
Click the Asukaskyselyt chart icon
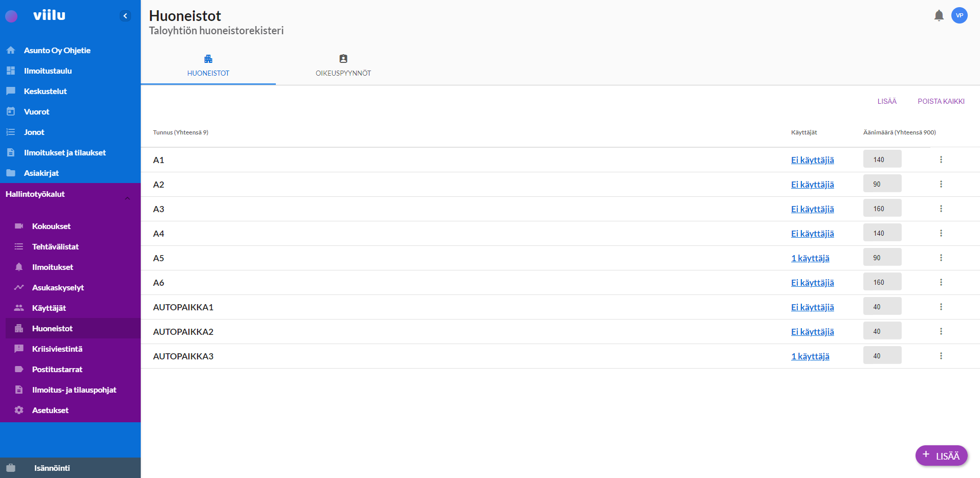(19, 287)
